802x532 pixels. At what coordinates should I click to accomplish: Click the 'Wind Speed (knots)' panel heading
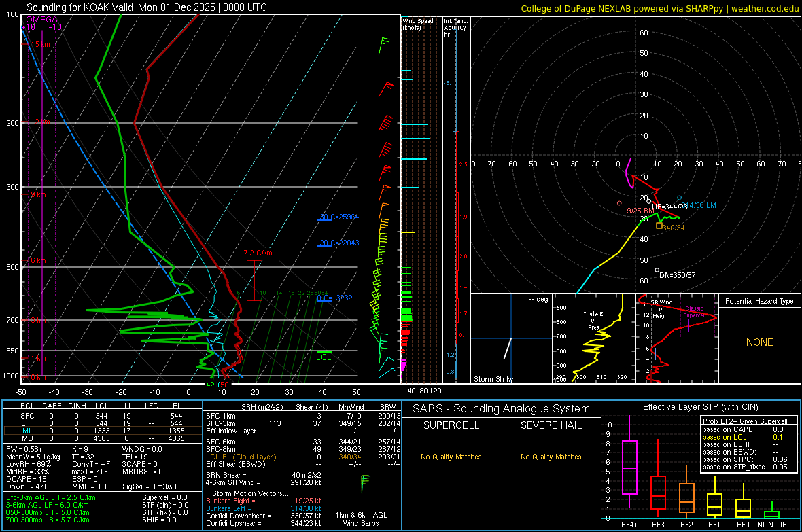[x=417, y=24]
